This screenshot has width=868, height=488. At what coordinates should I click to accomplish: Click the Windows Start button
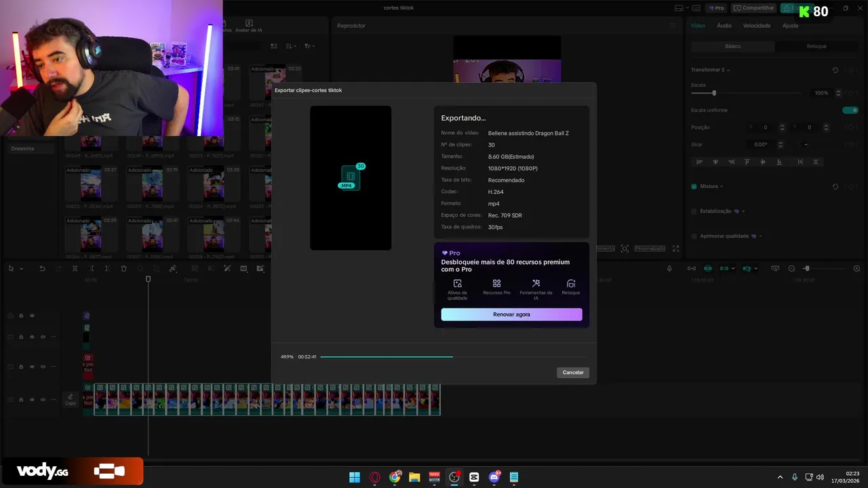(x=355, y=477)
